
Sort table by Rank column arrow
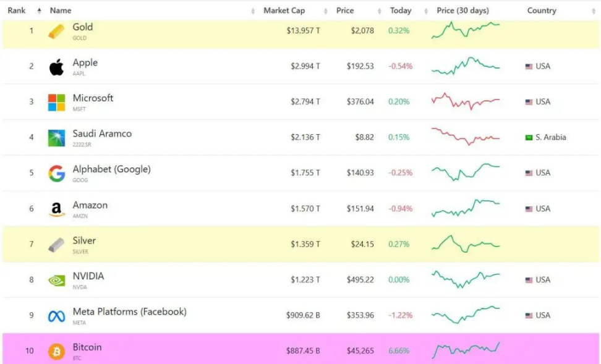(39, 11)
